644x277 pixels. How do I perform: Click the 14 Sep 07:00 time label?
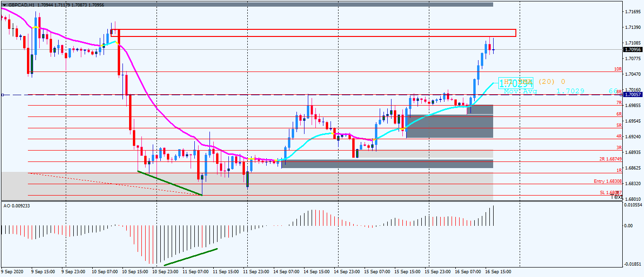pyautogui.click(x=286, y=272)
